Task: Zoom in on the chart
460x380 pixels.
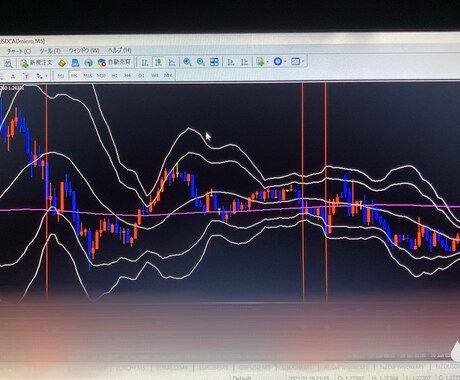Action: coord(187,62)
